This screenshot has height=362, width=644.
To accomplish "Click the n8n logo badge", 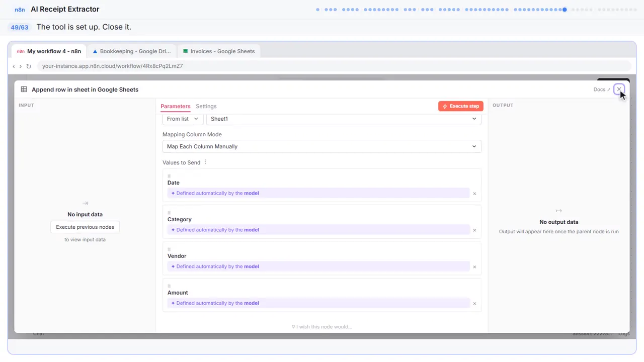I will point(20,10).
